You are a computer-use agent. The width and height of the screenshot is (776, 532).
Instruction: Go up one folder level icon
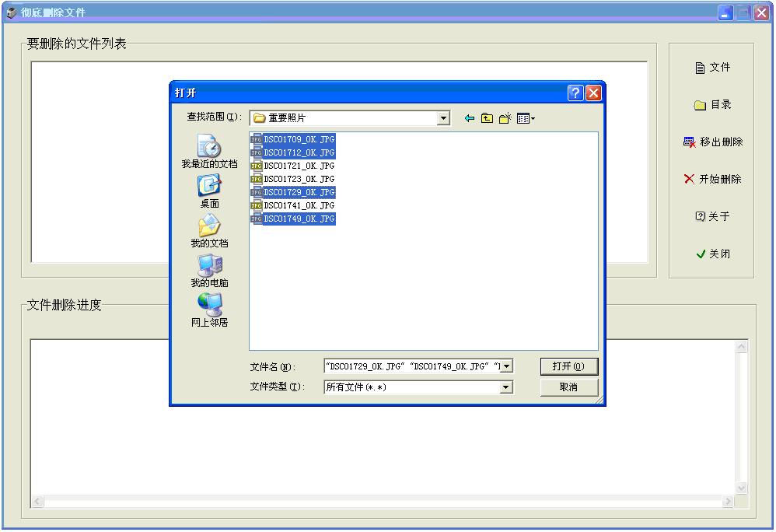pyautogui.click(x=487, y=118)
